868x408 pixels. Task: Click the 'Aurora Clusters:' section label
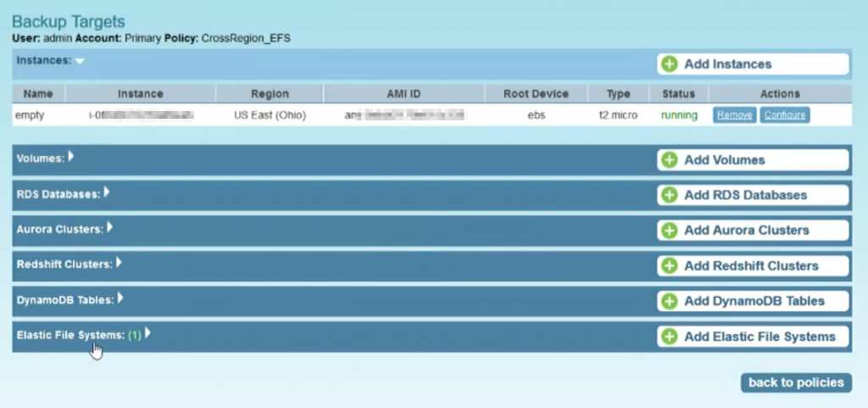[60, 229]
